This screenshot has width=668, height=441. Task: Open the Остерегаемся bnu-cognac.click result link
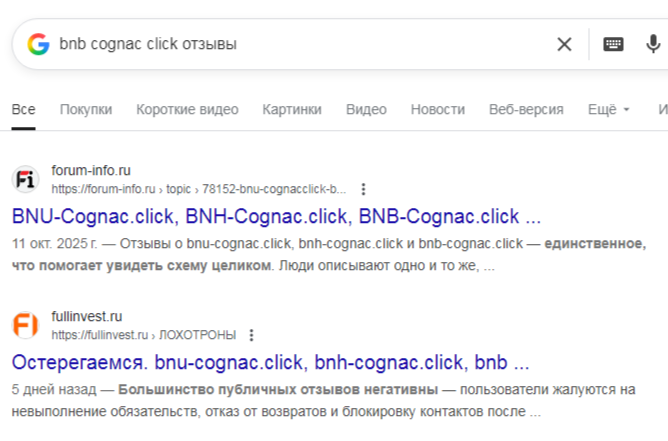(x=270, y=362)
